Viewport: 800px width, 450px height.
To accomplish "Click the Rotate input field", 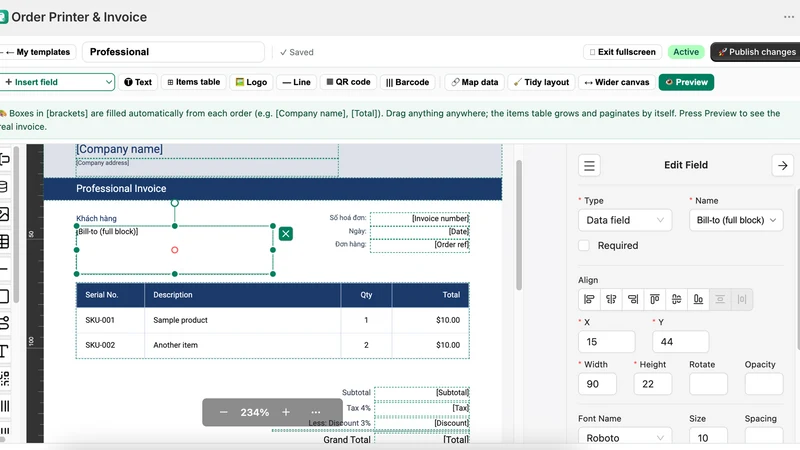I will (x=708, y=384).
